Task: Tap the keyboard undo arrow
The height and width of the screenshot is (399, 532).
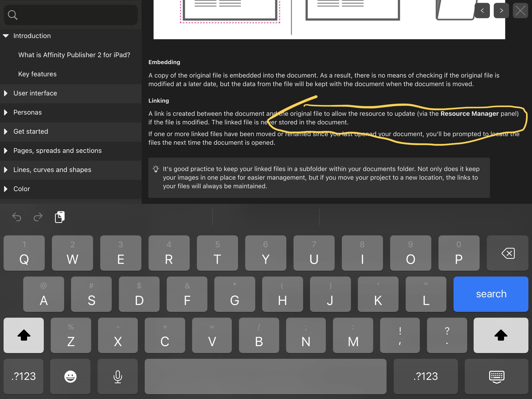Action: click(17, 217)
